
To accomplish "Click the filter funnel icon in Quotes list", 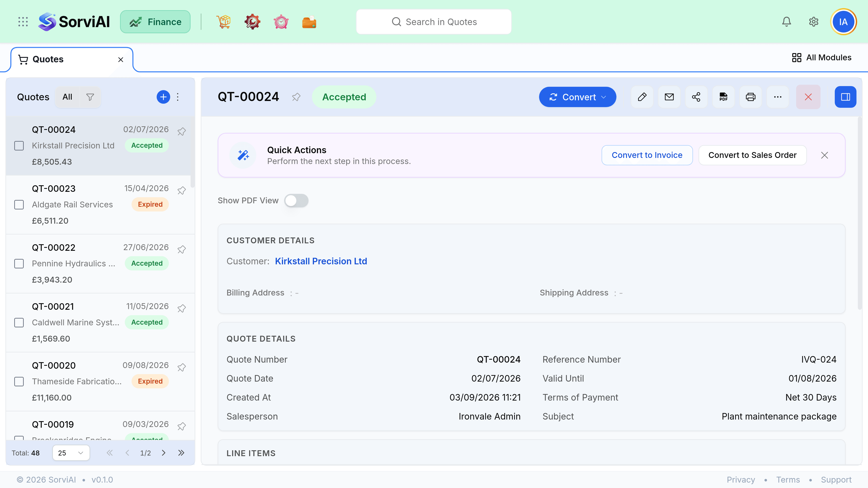I will [90, 97].
